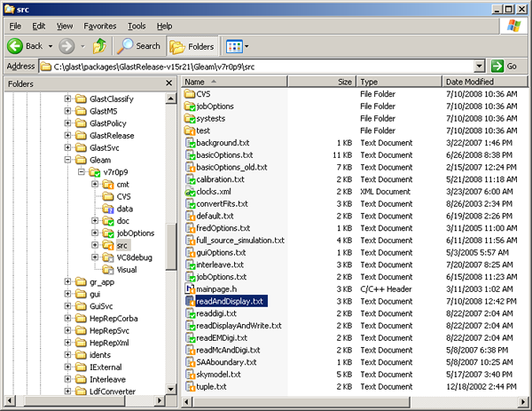Select the GlastRelease folder in tree
The image size is (532, 411).
pyautogui.click(x=112, y=136)
